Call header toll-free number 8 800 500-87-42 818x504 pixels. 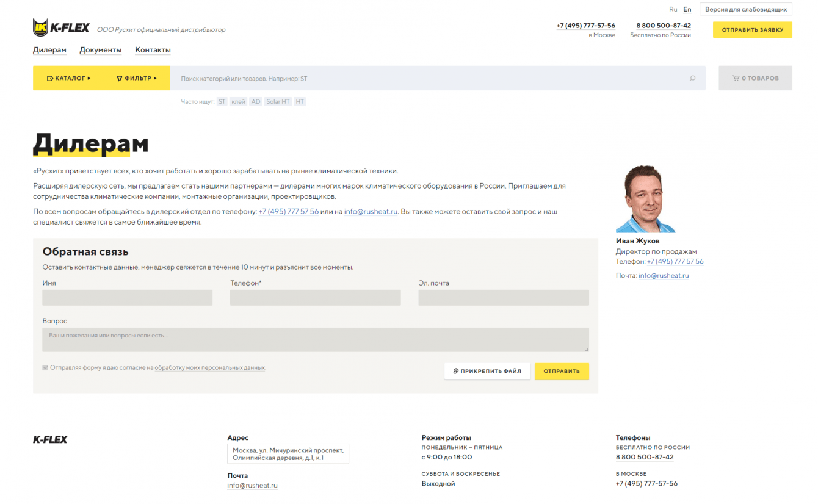[664, 26]
